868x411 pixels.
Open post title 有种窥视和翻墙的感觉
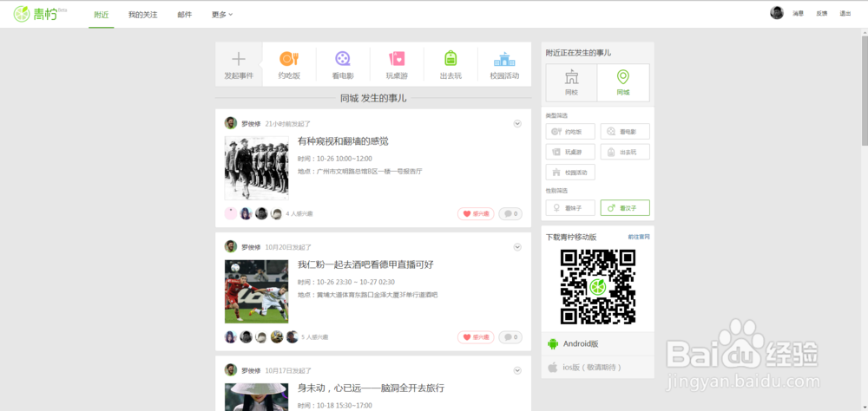[x=343, y=141]
